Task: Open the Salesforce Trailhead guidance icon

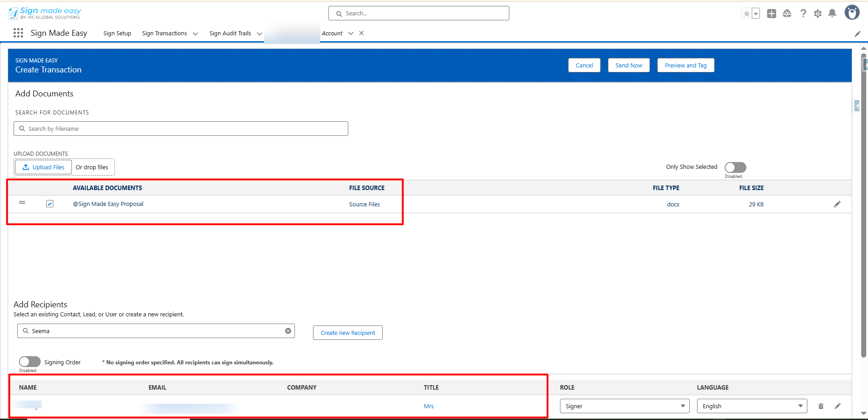Action: pos(787,14)
